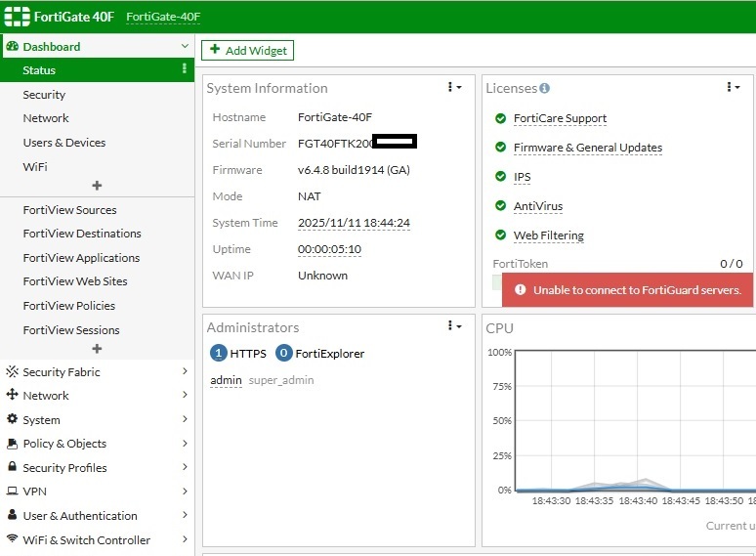Image resolution: width=756 pixels, height=556 pixels.
Task: Collapse the Dashboard menu section
Action: click(185, 46)
